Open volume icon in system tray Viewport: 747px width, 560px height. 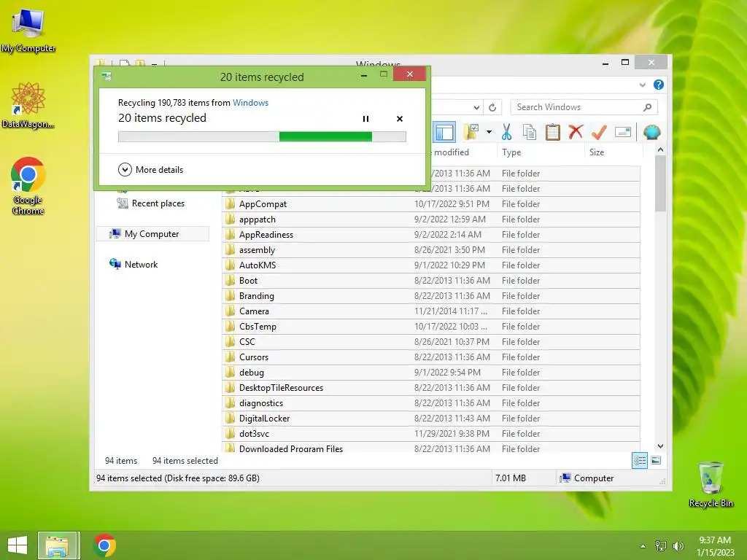click(x=678, y=546)
